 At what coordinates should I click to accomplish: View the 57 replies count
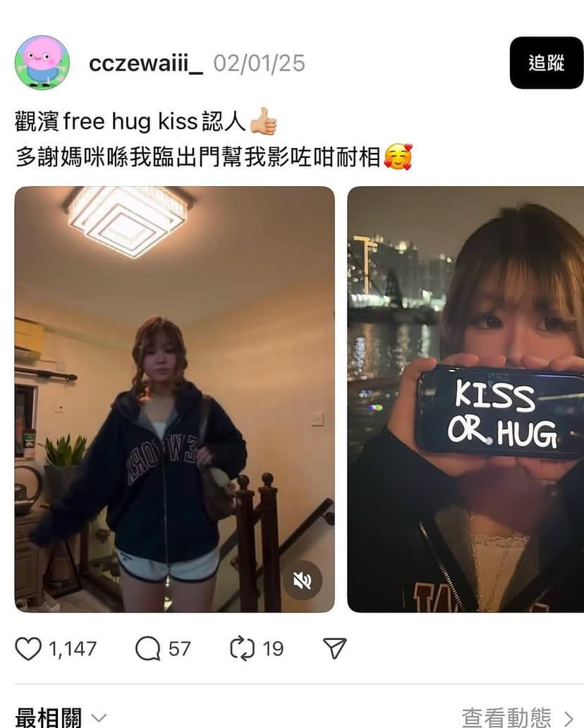pyautogui.click(x=179, y=648)
